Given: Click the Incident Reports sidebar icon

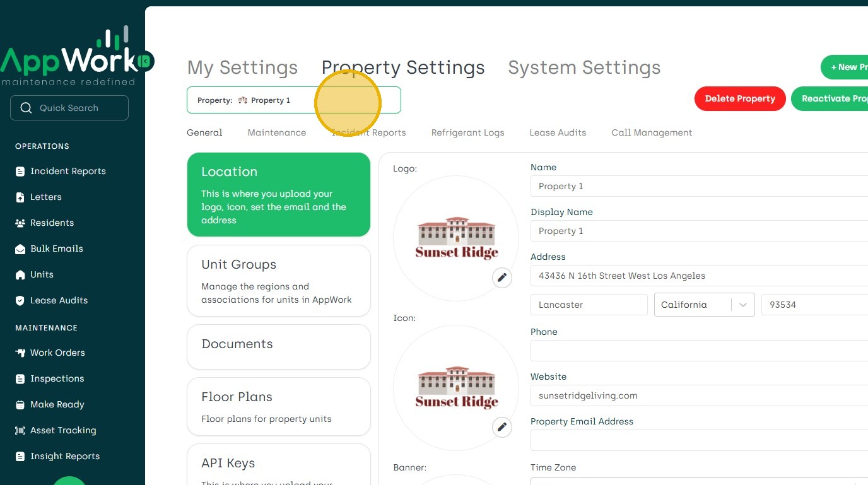Looking at the screenshot, I should pyautogui.click(x=20, y=172).
